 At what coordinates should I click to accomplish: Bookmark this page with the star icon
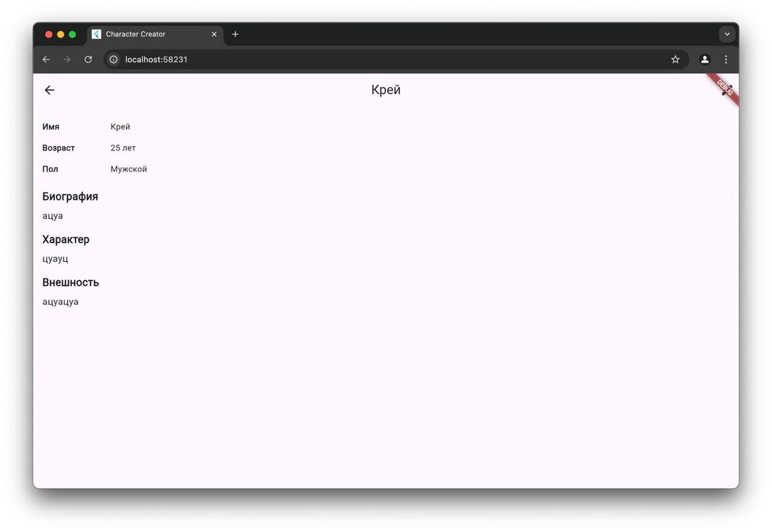[x=675, y=59]
